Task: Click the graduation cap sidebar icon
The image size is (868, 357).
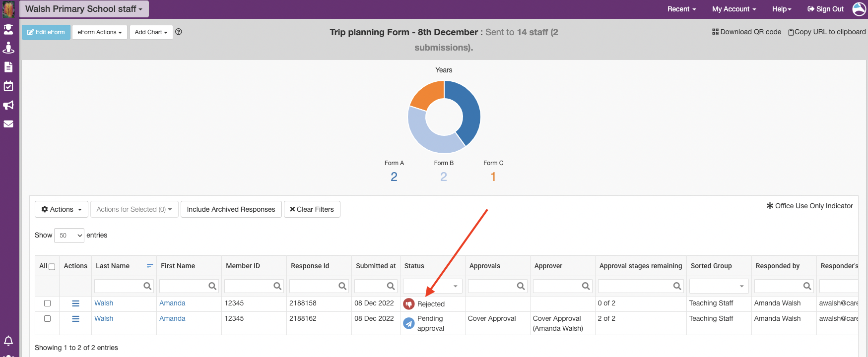Action: point(8,29)
